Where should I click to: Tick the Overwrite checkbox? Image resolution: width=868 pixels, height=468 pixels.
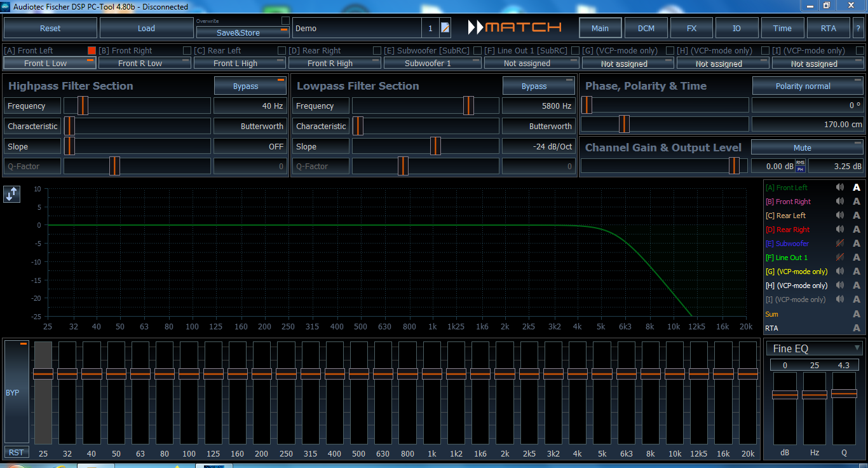click(x=285, y=21)
